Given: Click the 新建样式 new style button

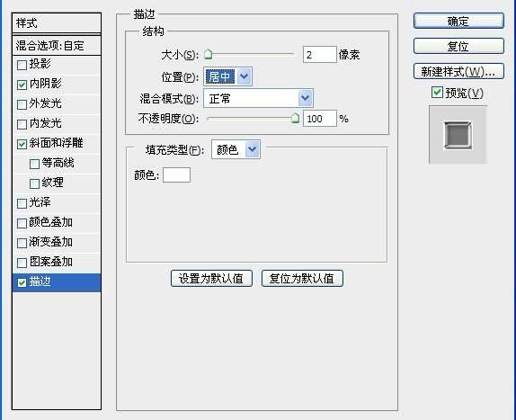Looking at the screenshot, I should click(x=458, y=71).
